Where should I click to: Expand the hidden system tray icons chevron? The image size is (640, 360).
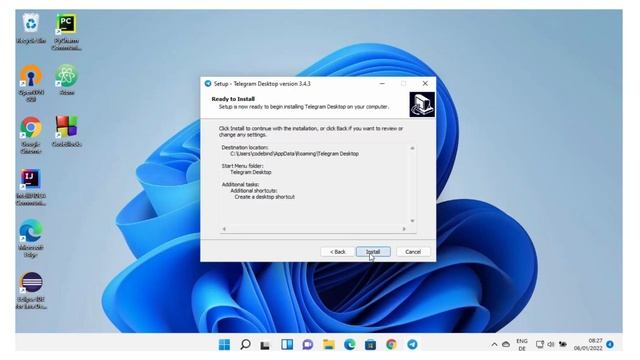[x=494, y=344]
